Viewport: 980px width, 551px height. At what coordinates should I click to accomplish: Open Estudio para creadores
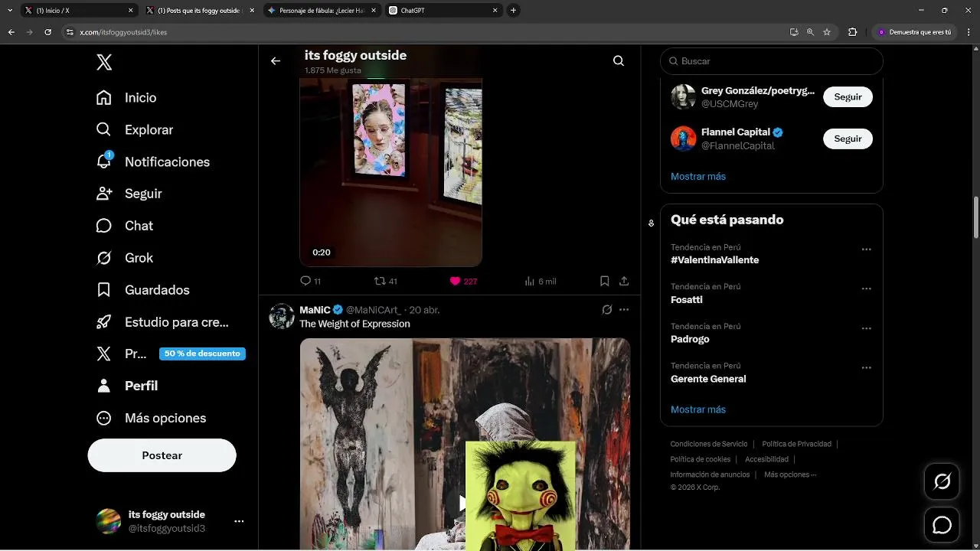coord(163,322)
